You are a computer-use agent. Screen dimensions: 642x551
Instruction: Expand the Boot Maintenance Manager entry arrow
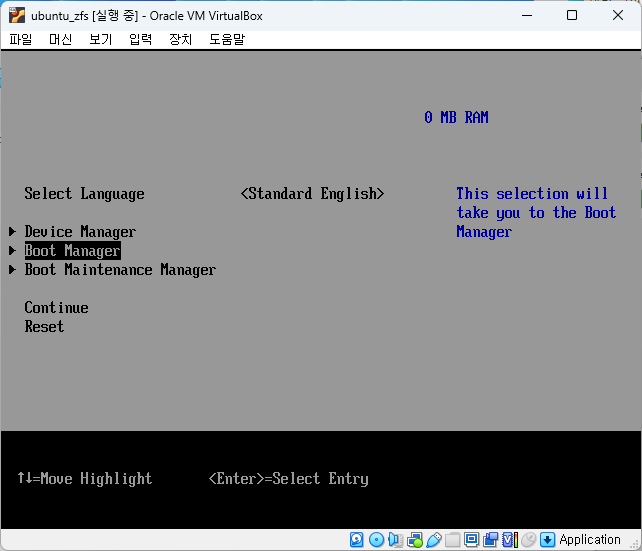(13, 270)
